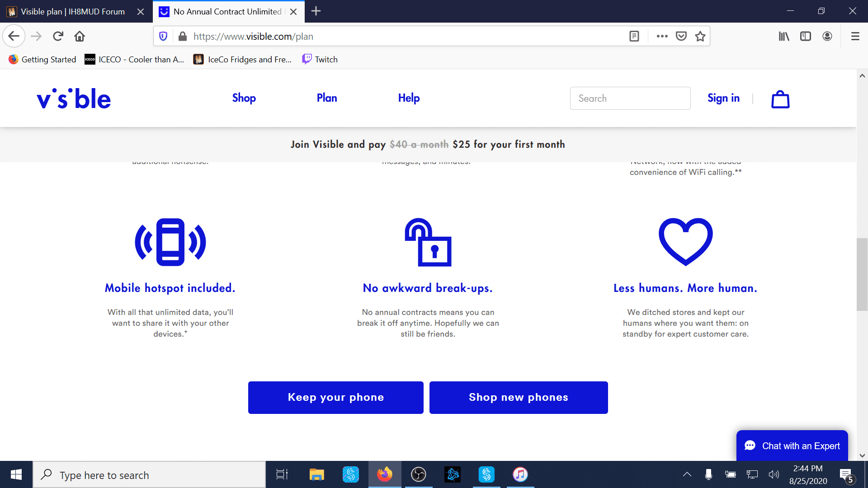Reload the current page
This screenshot has width=868, height=488.
[x=58, y=36]
